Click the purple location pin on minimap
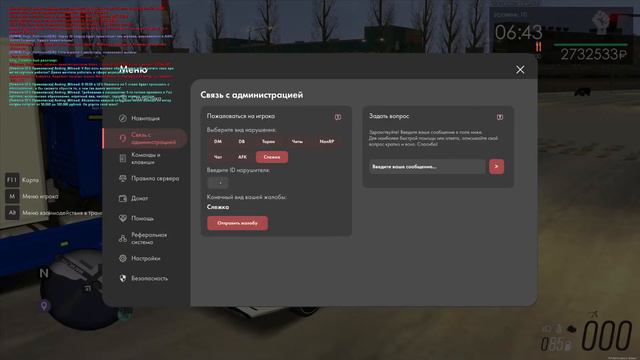 tap(44, 305)
